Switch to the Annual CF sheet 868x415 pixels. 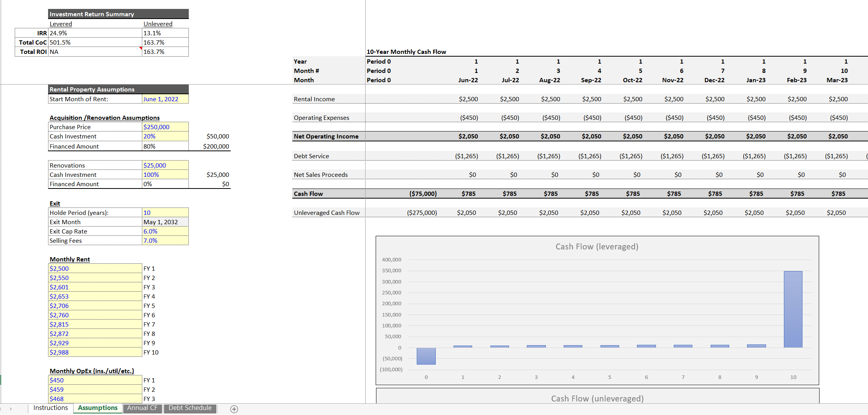pyautogui.click(x=142, y=408)
